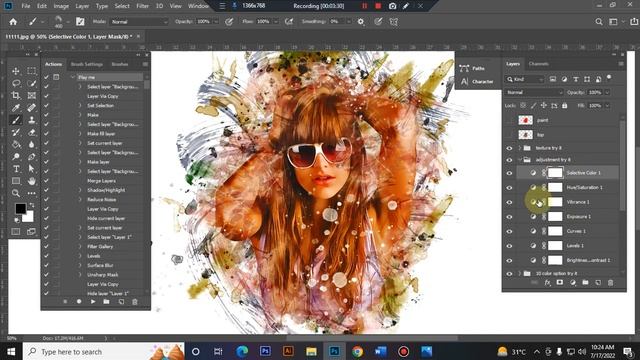Hide the Levels 1 layer
Viewport: 640px width, 360px height.
click(509, 246)
